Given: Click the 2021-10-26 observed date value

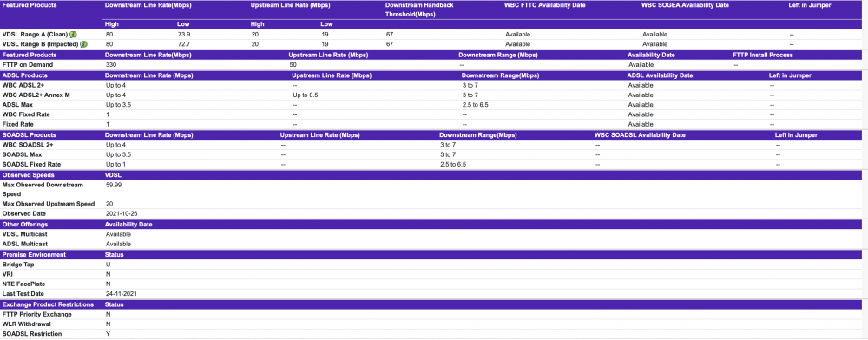Looking at the screenshot, I should 122,213.
